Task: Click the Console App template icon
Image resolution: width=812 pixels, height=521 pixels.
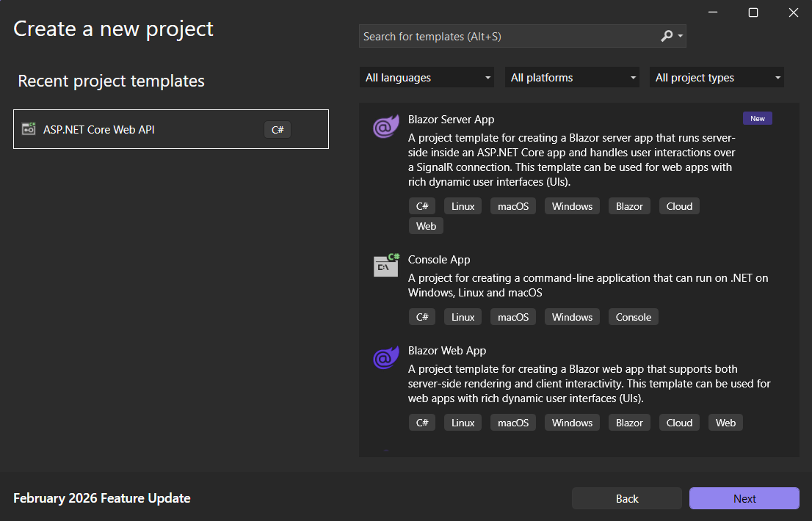Action: point(386,266)
